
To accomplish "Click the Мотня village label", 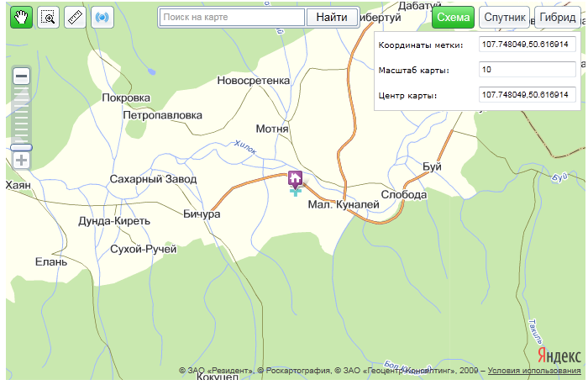I will [272, 129].
